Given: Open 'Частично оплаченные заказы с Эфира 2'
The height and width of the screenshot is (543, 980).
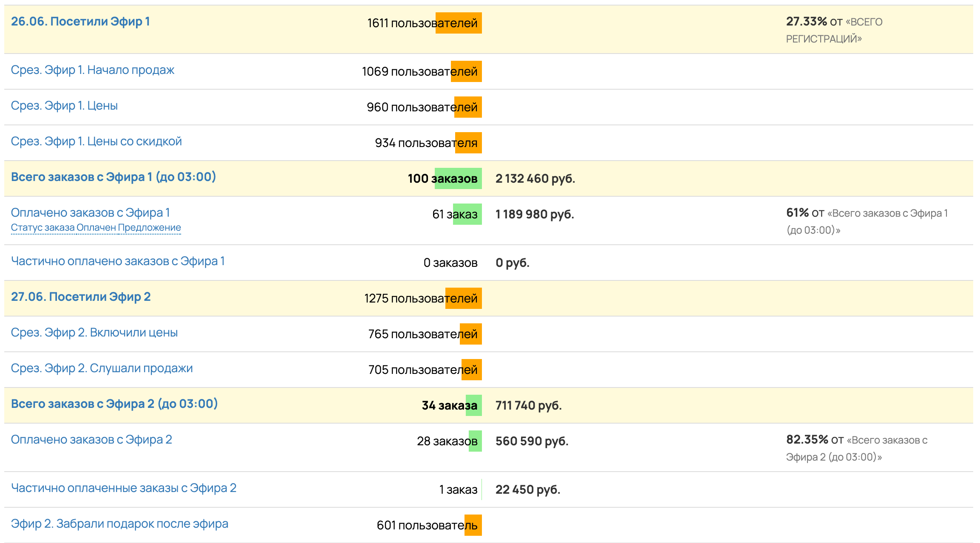Looking at the screenshot, I should [123, 488].
